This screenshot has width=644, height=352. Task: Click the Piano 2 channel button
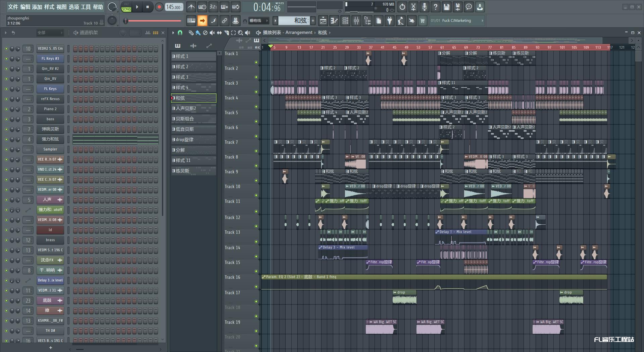pos(50,109)
